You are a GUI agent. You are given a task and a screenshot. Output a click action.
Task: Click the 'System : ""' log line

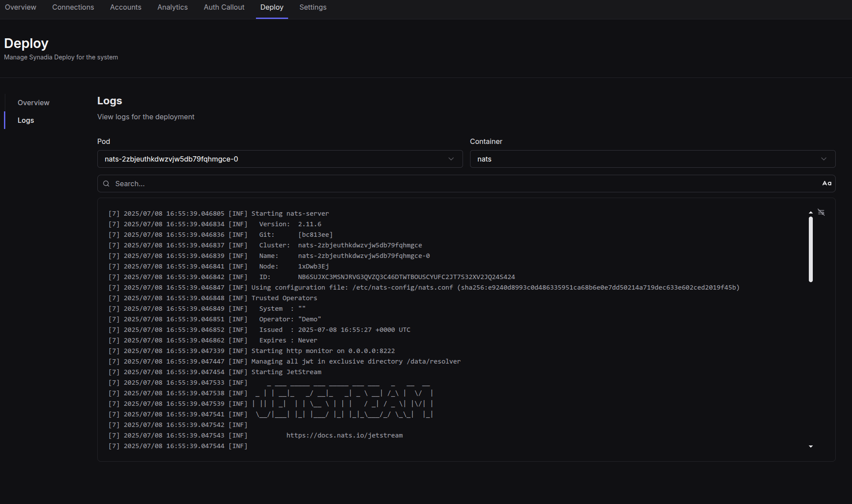click(x=207, y=309)
